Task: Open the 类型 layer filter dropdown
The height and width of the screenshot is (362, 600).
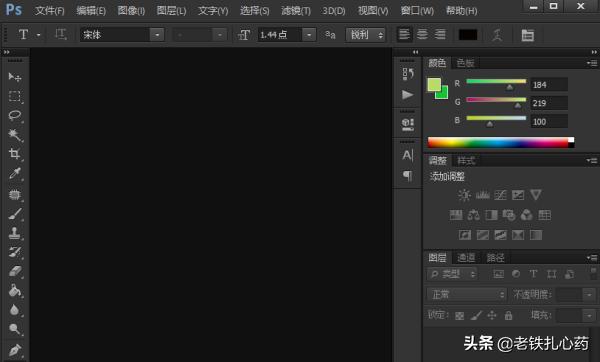Action: click(453, 274)
